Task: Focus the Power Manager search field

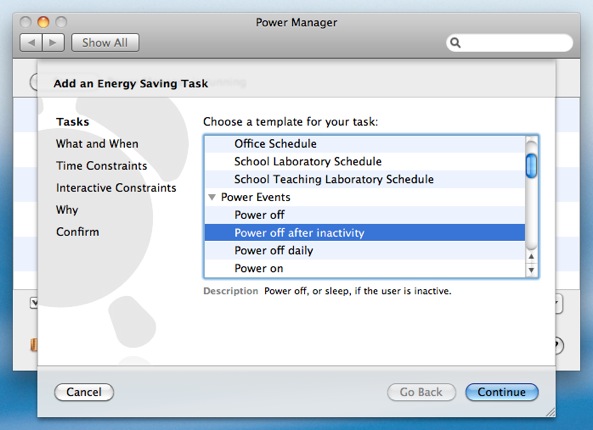Action: [509, 43]
